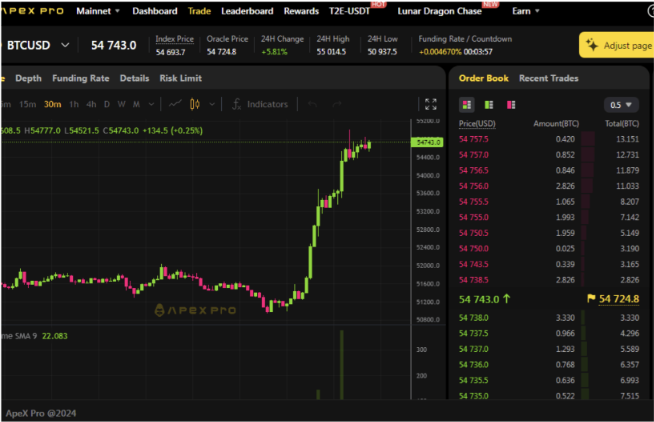The width and height of the screenshot is (654, 422).
Task: Click ask price 54 757.5
Action: 473,139
